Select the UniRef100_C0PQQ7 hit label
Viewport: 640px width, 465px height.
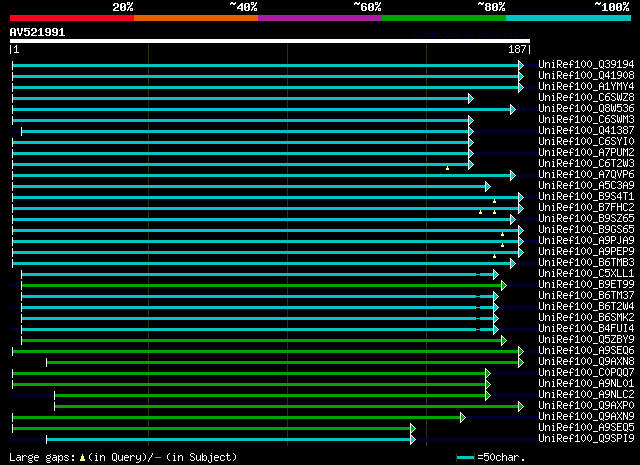(x=586, y=373)
